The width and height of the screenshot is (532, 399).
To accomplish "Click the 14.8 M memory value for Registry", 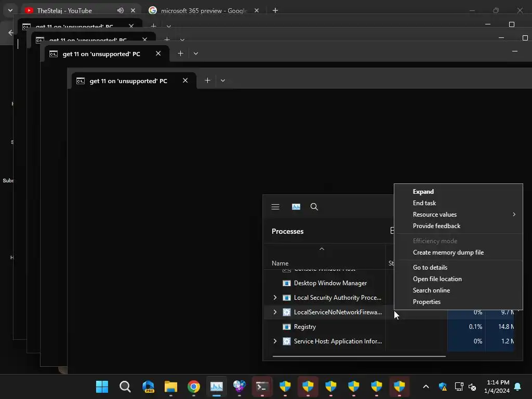I will pyautogui.click(x=506, y=327).
